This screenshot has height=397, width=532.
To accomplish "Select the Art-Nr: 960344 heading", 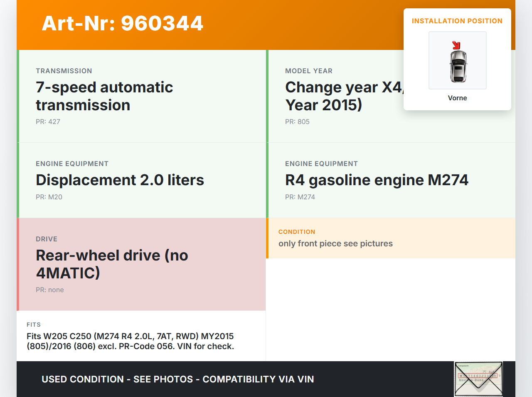I will [123, 23].
